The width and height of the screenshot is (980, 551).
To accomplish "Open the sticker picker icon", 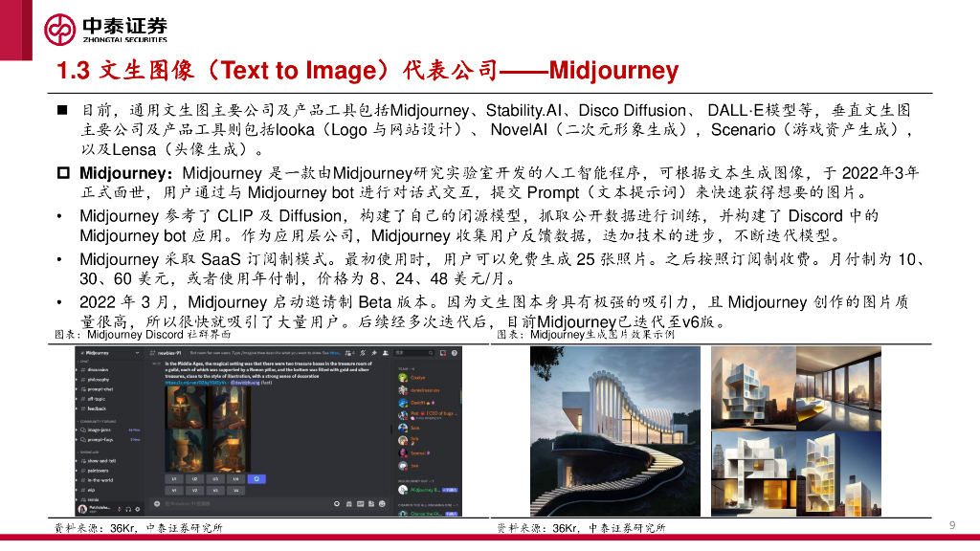I will 371,503.
